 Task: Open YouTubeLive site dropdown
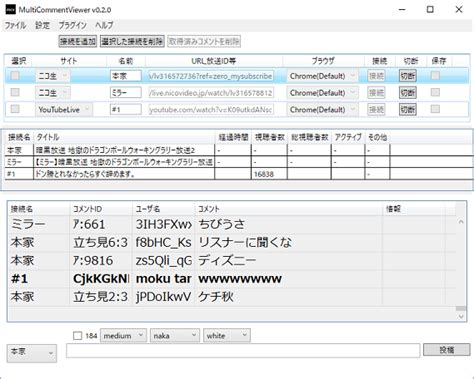click(64, 109)
